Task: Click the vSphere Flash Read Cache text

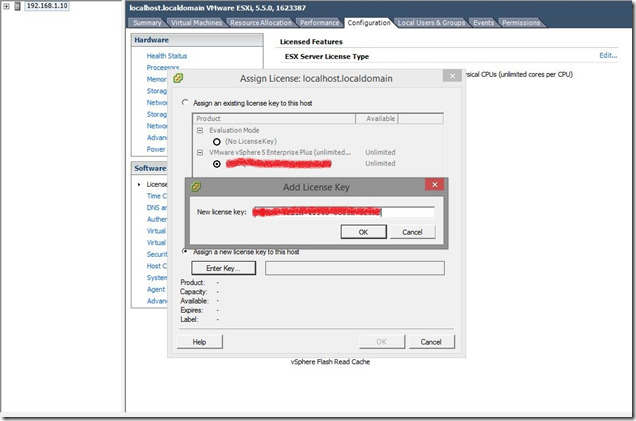Action: point(330,362)
